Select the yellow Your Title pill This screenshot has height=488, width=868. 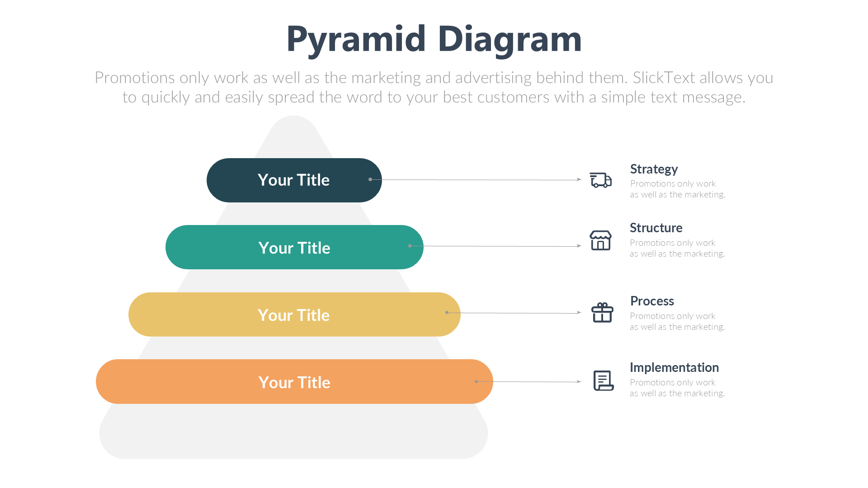click(294, 315)
